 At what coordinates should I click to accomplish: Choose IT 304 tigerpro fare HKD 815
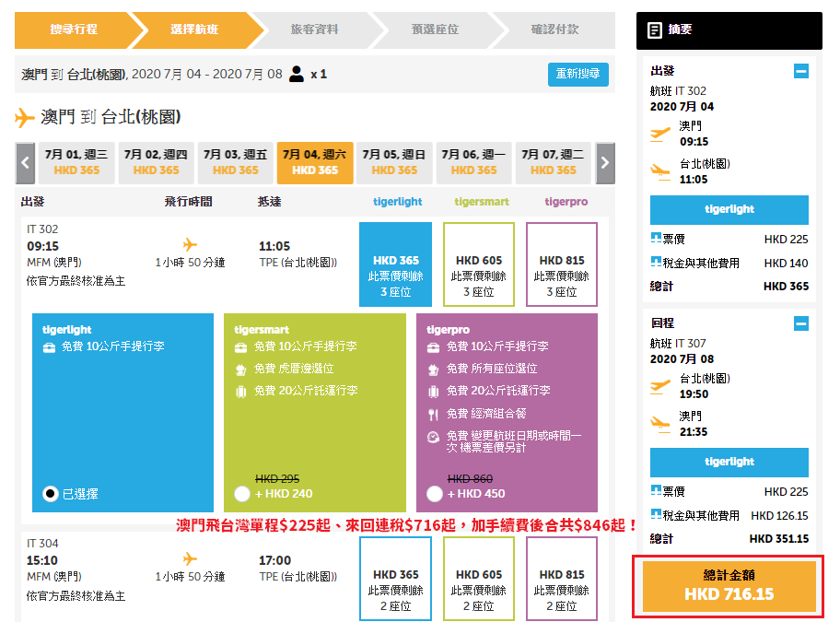562,579
